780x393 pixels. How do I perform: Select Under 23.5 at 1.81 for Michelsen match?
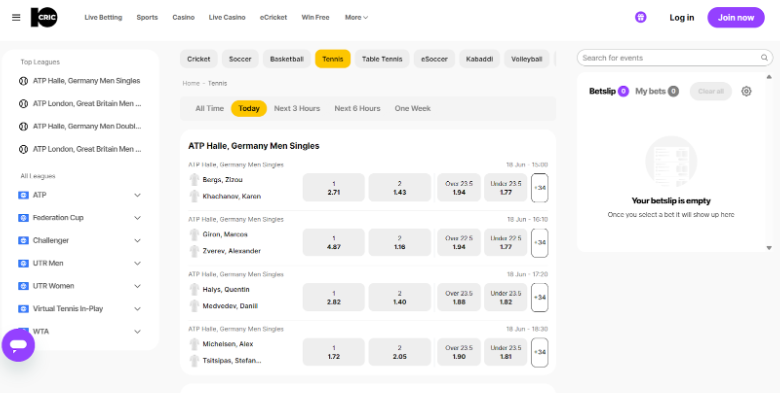click(505, 352)
